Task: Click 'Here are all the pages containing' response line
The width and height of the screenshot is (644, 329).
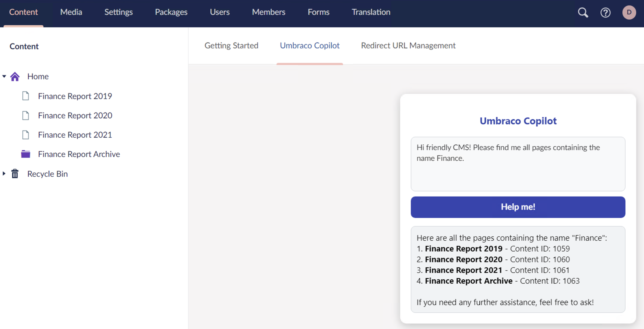Action: click(512, 238)
